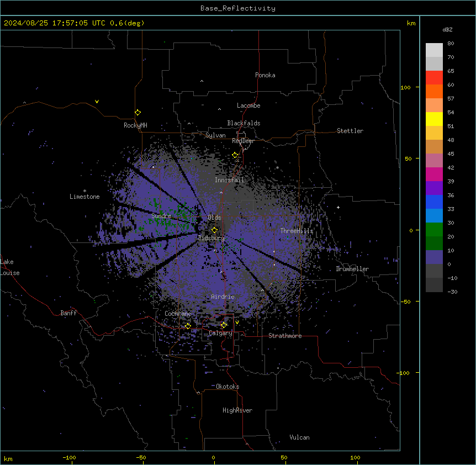Image resolution: width=476 pixels, height=465 pixels.
Task: Click the Okotoks label
Action: pos(228,387)
